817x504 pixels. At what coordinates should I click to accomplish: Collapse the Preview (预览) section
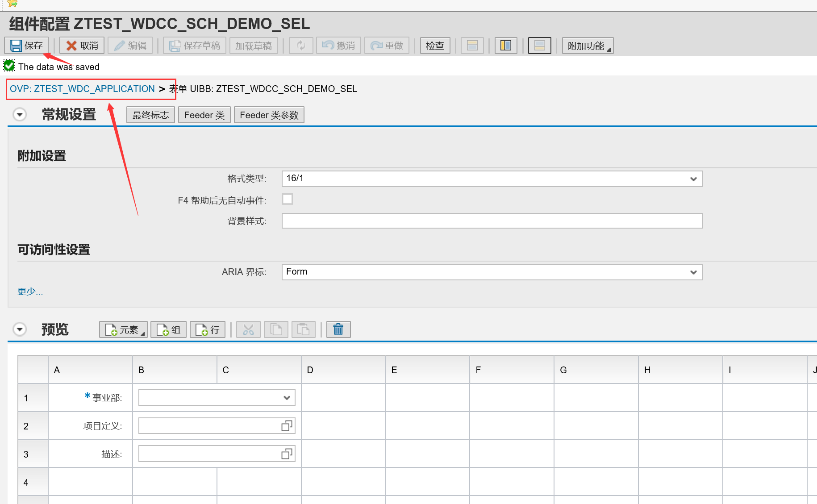click(20, 329)
